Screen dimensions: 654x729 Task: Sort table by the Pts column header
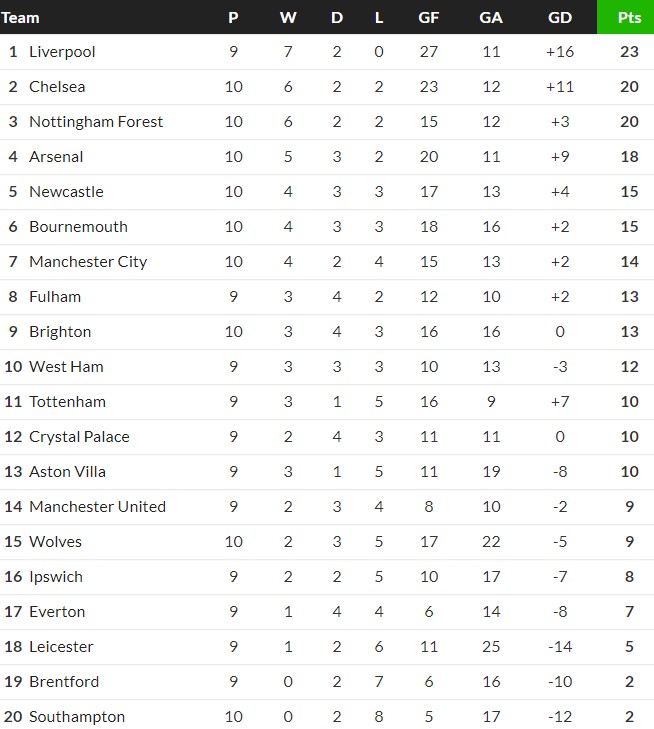(629, 17)
